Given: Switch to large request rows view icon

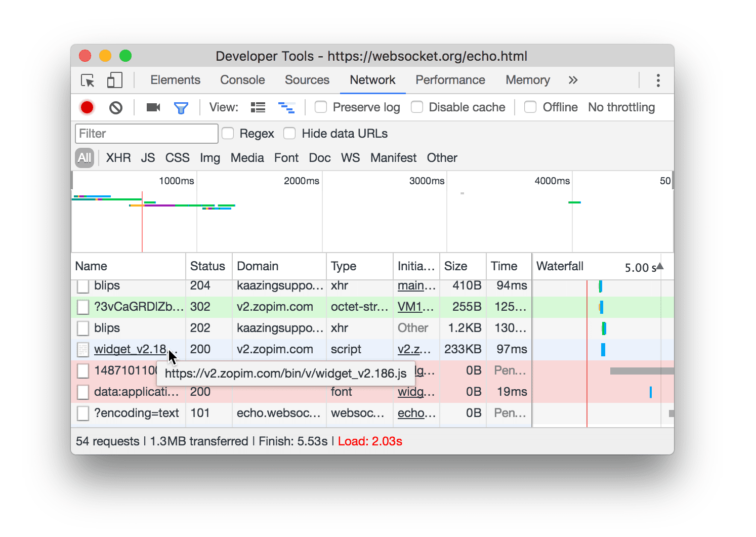Looking at the screenshot, I should click(x=258, y=107).
